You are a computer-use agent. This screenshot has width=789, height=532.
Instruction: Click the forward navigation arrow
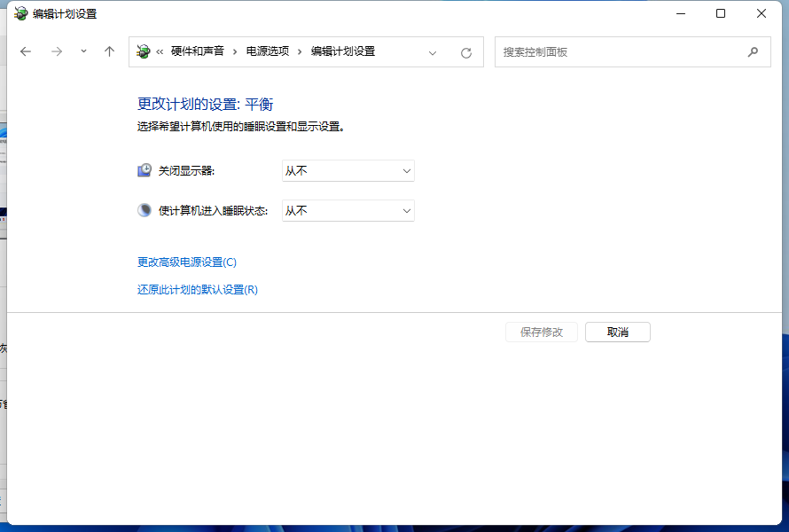[x=56, y=51]
